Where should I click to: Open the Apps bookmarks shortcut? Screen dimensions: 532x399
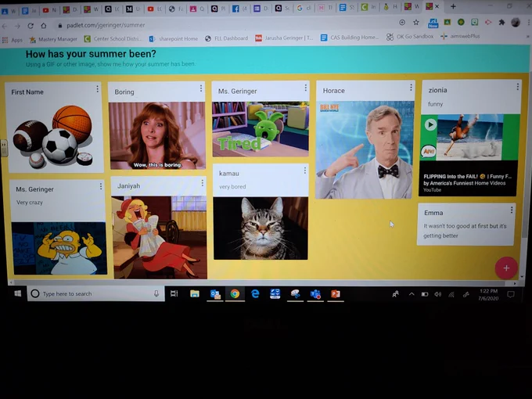13,40
